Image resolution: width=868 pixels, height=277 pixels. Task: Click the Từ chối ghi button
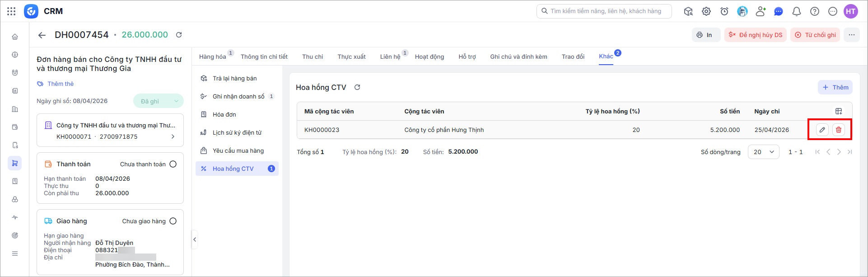tap(815, 35)
